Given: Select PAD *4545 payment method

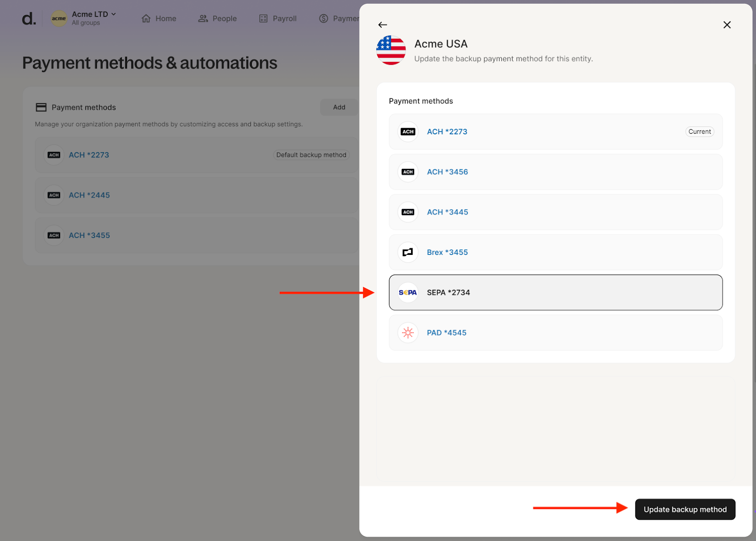Looking at the screenshot, I should [x=555, y=333].
